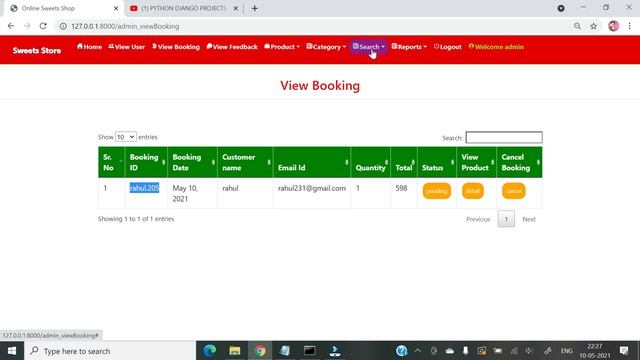Click the Chrome icon on the taskbar
This screenshot has height=360, width=640.
click(x=260, y=351)
